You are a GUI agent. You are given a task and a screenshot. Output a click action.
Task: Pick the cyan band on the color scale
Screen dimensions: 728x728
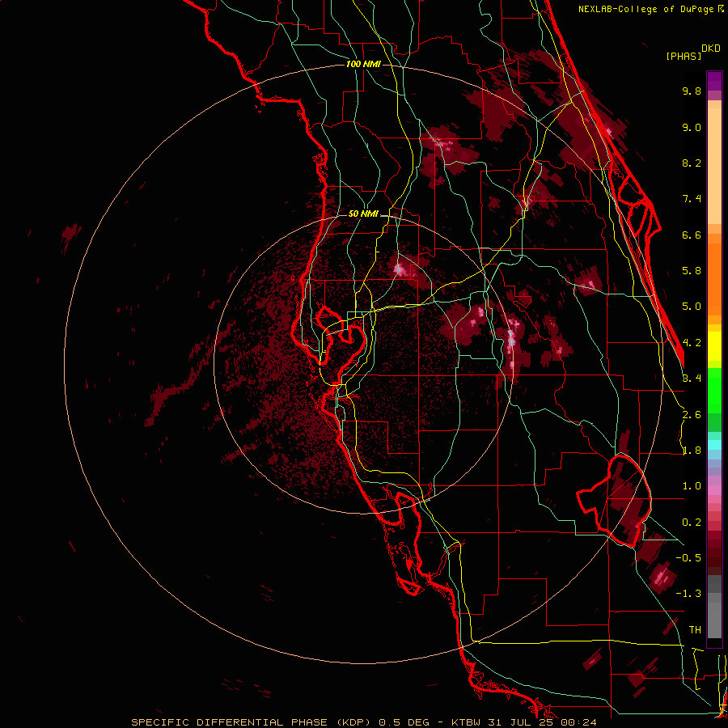pyautogui.click(x=714, y=445)
